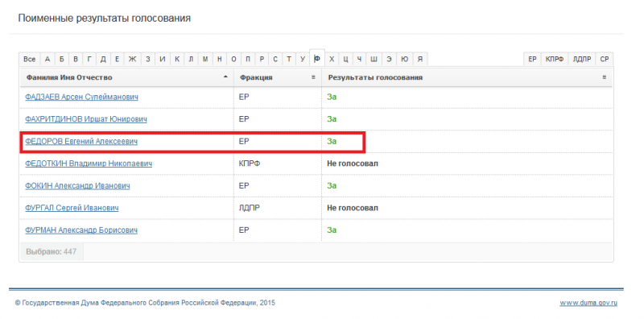Open the Результаты голосования column menu icon
The width and height of the screenshot is (644, 319).
point(605,77)
